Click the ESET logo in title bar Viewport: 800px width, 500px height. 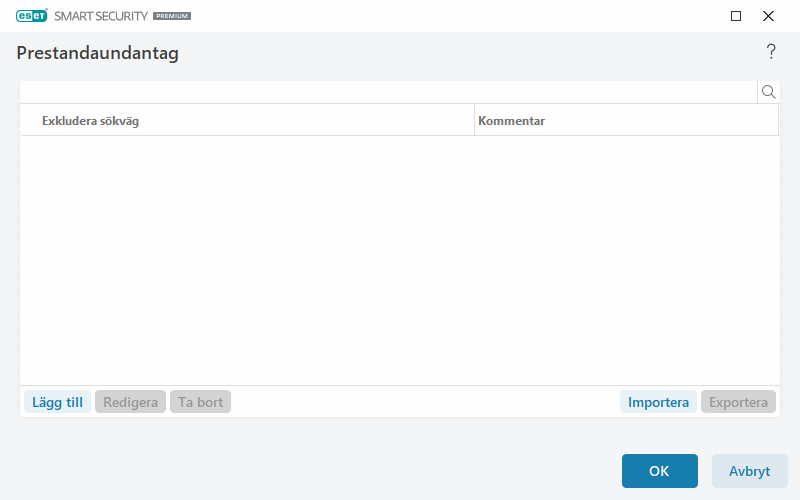(32, 16)
